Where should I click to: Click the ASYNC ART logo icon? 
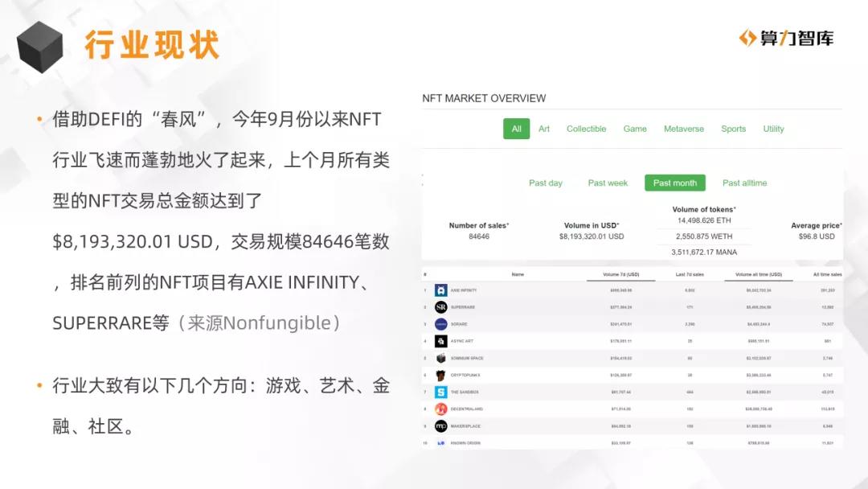point(440,341)
